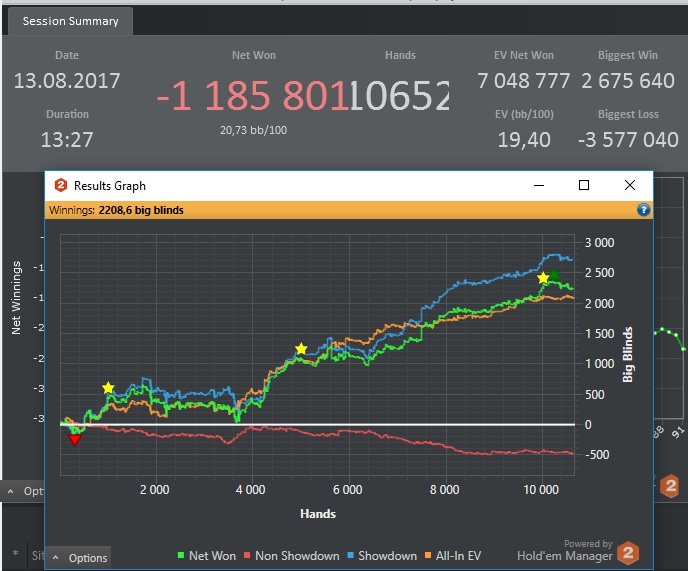The width and height of the screenshot is (688, 571).
Task: Click the Results Graph window logo icon
Action: (x=61, y=185)
